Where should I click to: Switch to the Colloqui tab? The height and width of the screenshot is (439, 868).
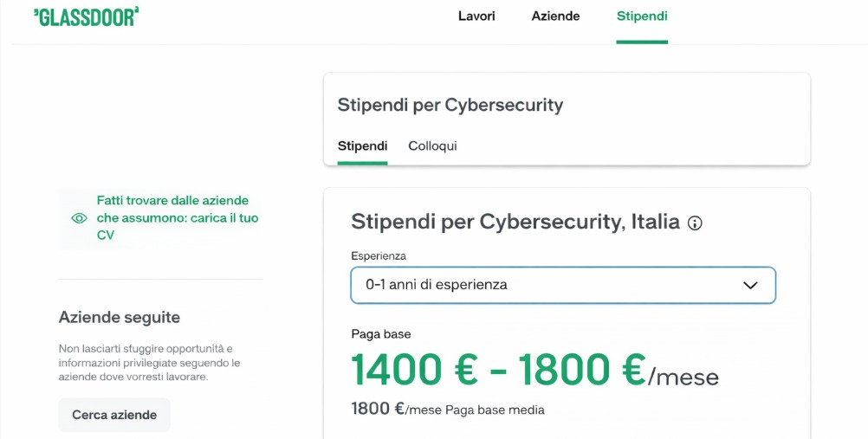(x=432, y=146)
